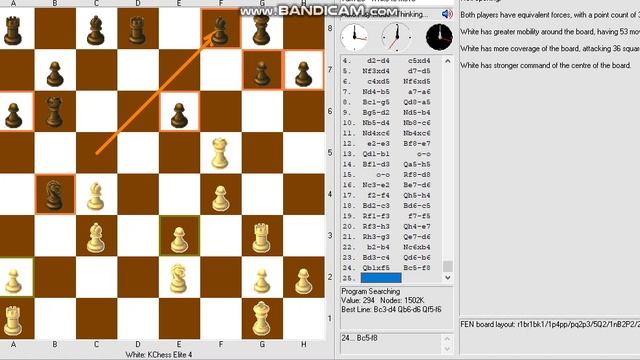Click the '24... Bc5-f8' last move text

pyautogui.click(x=359, y=338)
